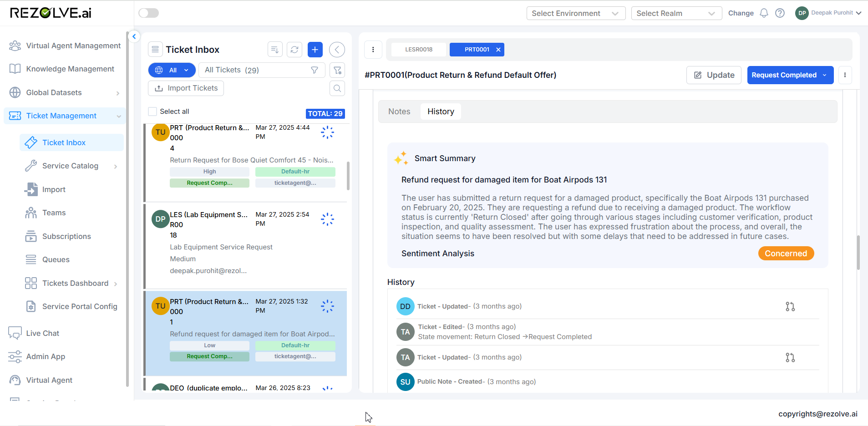Click the loading spinner on the Boat Airpods ticket
This screenshot has width=868, height=426.
[x=327, y=306]
